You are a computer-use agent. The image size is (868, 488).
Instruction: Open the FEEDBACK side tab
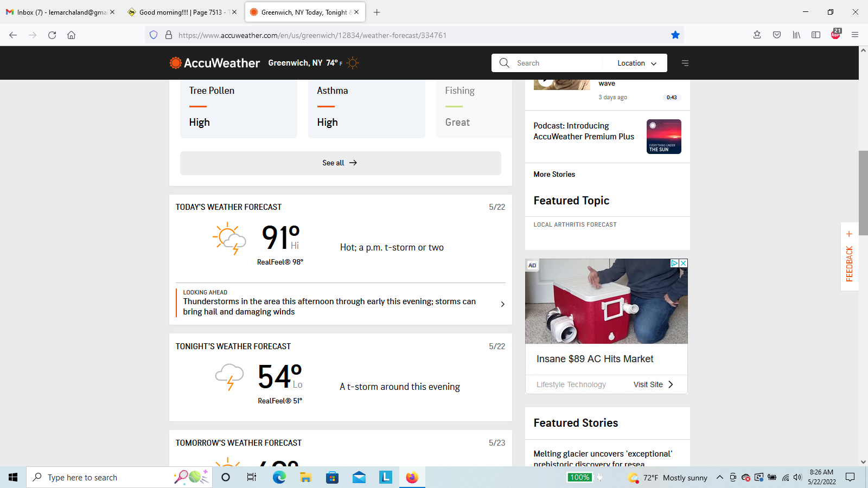tap(850, 264)
